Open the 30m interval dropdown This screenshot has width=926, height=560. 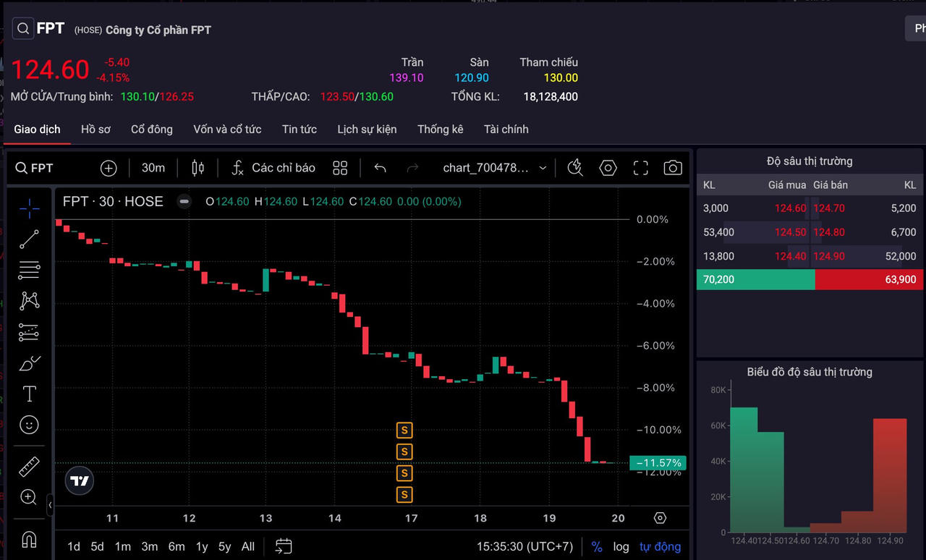pyautogui.click(x=153, y=169)
